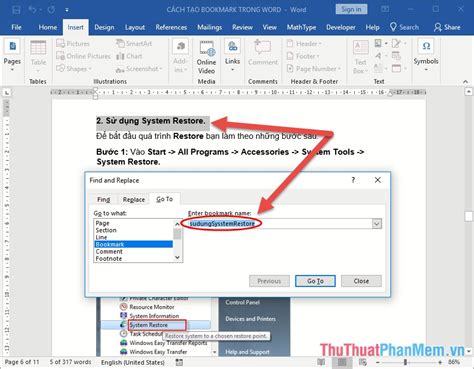The height and width of the screenshot is (369, 474).
Task: Open the Footer dropdown
Action: [303, 56]
